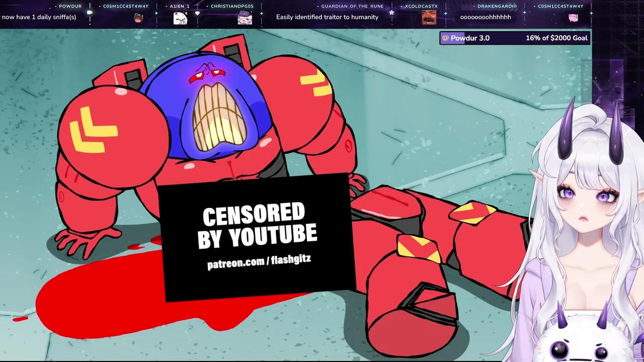The height and width of the screenshot is (362, 644).
Task: Open DRAKENGARDIII username in the ticker
Action: [x=497, y=6]
